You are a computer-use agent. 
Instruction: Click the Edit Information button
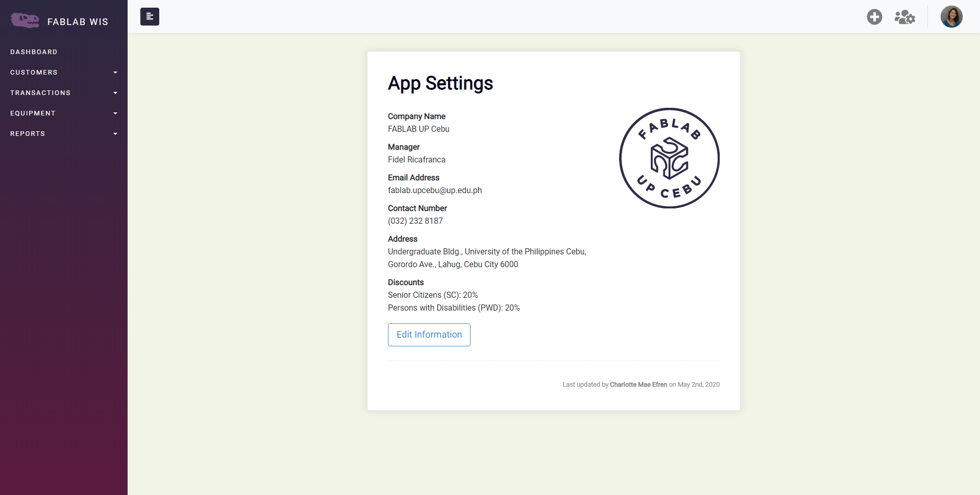coord(429,335)
